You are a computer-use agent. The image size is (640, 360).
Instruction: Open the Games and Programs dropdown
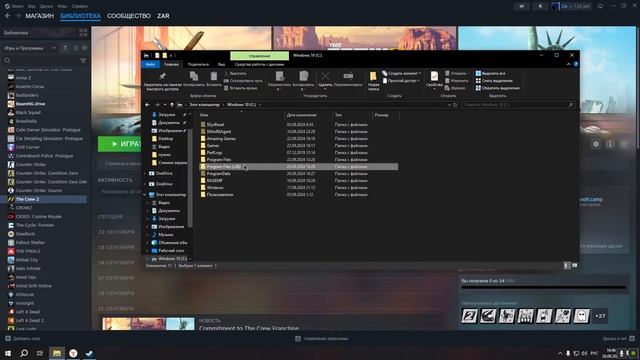tap(30, 48)
